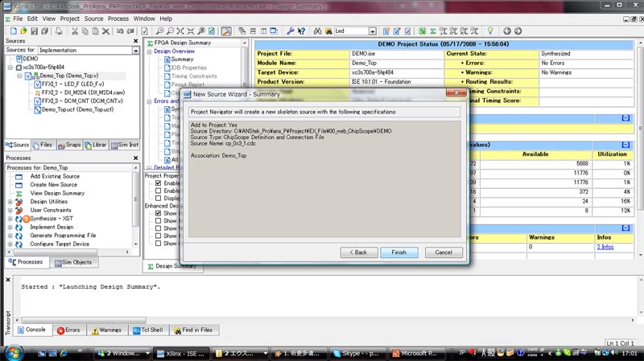Collapse the Demo_Top source tree node
This screenshot has width=644, height=361.
click(19, 76)
